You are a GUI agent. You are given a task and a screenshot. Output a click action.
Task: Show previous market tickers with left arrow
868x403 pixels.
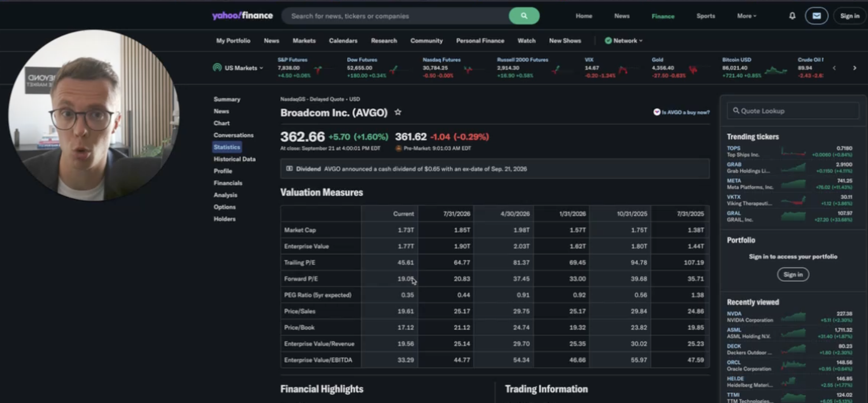[x=834, y=68]
